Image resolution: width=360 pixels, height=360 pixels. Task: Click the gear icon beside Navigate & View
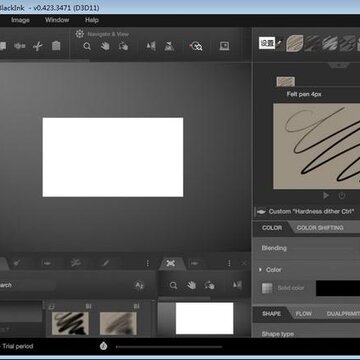point(79,34)
